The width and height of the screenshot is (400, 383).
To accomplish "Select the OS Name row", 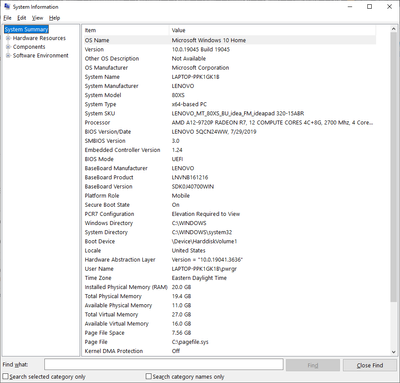I will click(x=229, y=40).
